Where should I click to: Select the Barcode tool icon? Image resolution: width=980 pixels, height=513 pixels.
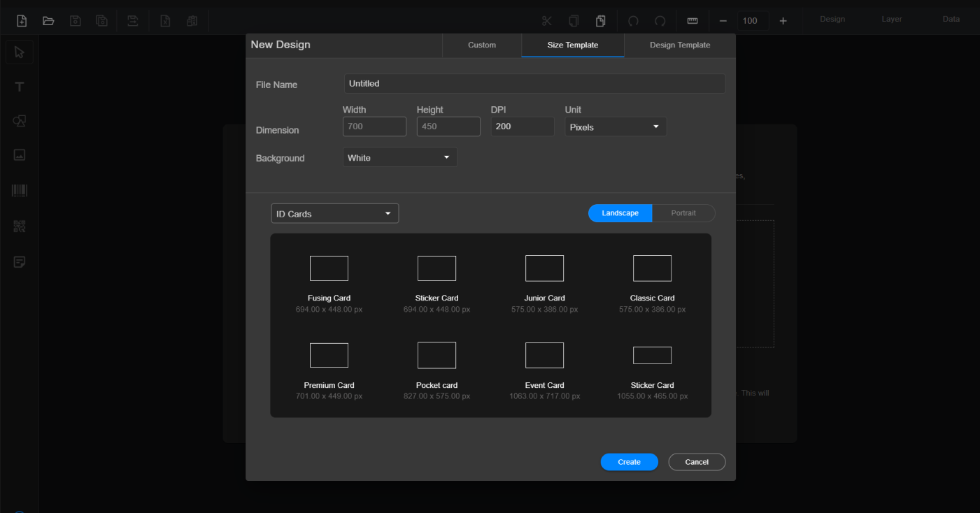(20, 191)
